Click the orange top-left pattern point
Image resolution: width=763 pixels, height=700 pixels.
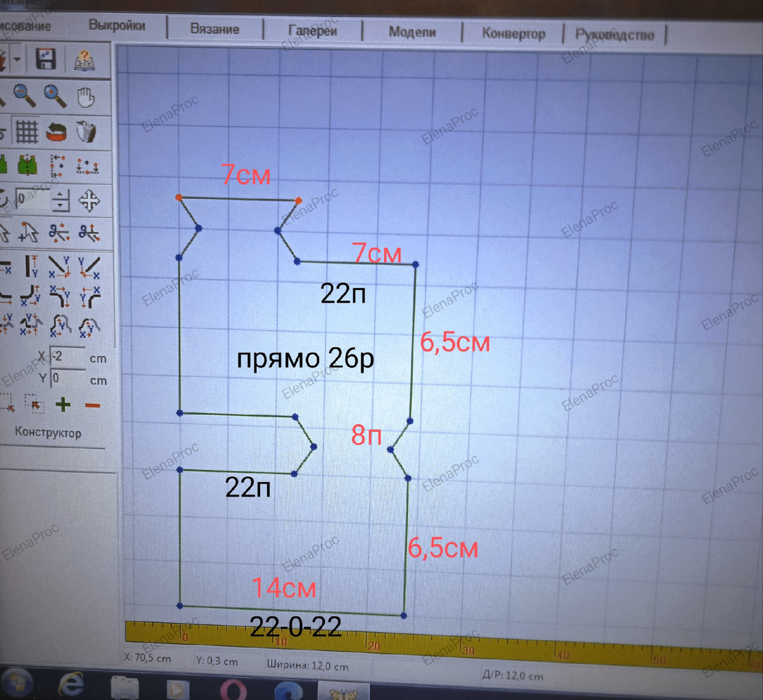(x=179, y=198)
